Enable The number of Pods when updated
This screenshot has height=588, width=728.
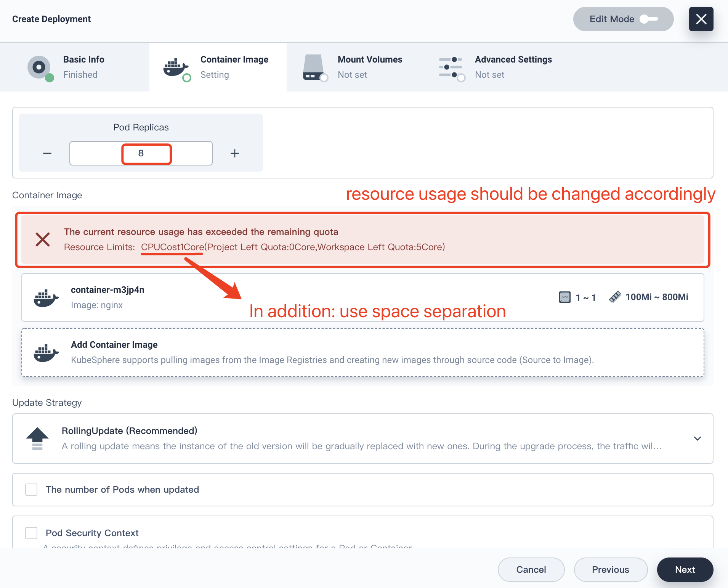point(31,490)
